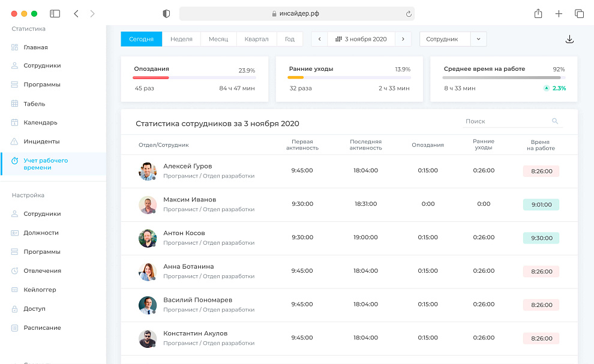
Task: Open Расписание in settings sidebar
Action: [x=42, y=328]
